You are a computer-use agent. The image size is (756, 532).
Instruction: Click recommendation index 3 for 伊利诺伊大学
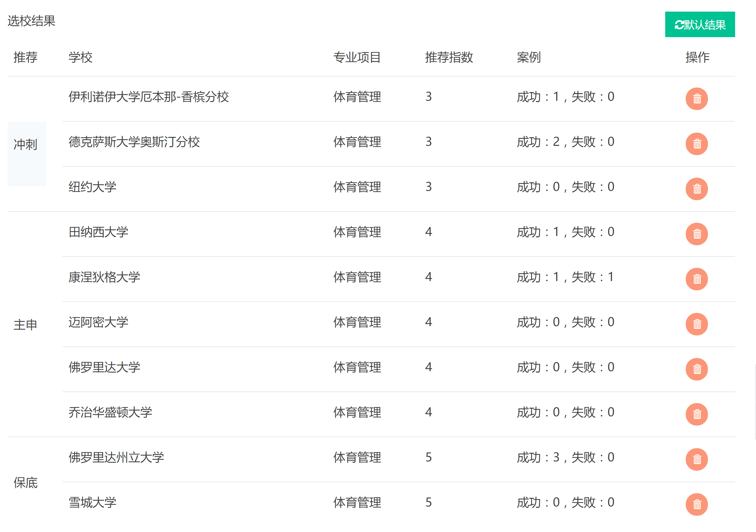pyautogui.click(x=429, y=97)
